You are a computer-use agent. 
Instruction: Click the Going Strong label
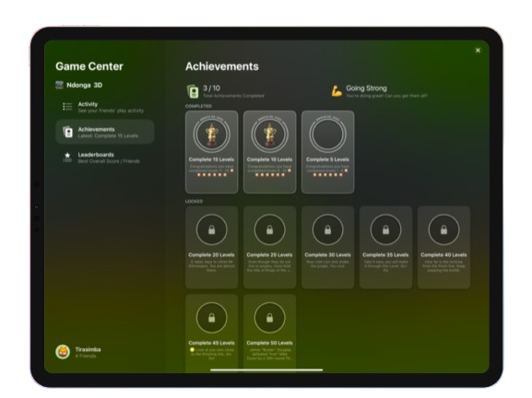pyautogui.click(x=366, y=88)
